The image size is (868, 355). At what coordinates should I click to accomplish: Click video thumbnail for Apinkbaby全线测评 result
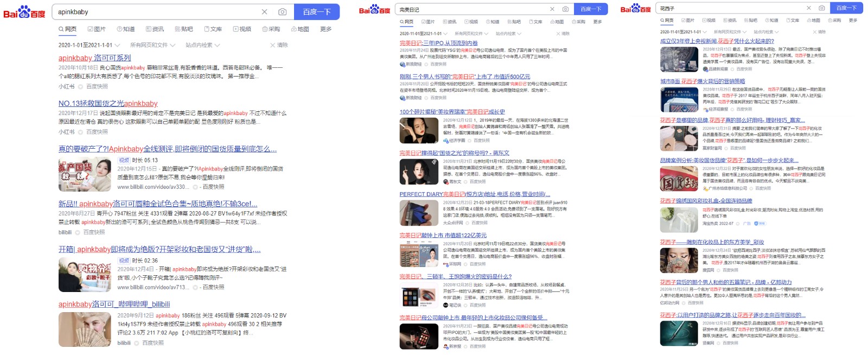click(84, 174)
